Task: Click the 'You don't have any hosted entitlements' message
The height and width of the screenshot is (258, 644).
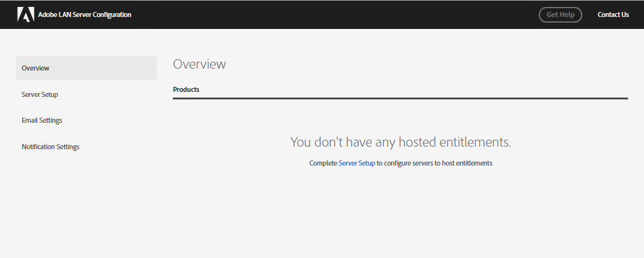Action: (400, 142)
